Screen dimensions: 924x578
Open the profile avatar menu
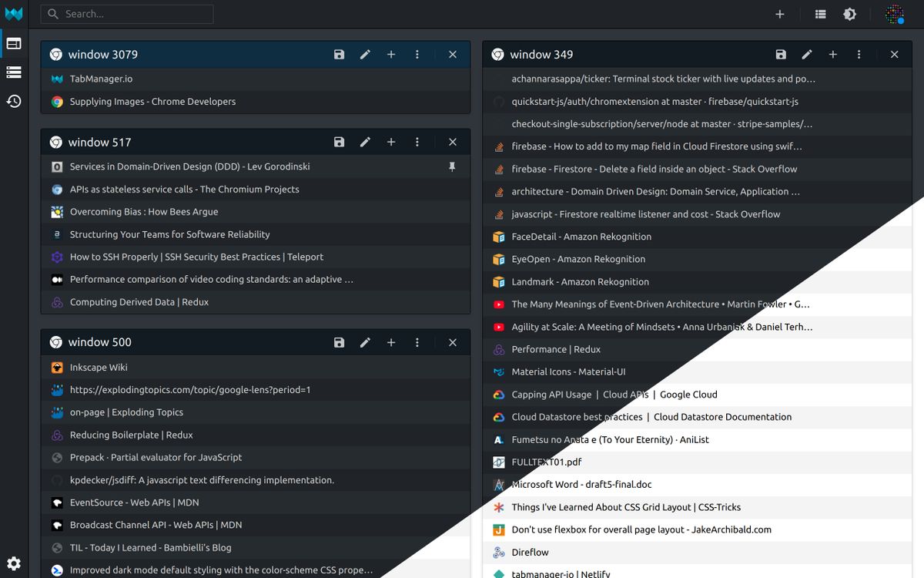894,14
